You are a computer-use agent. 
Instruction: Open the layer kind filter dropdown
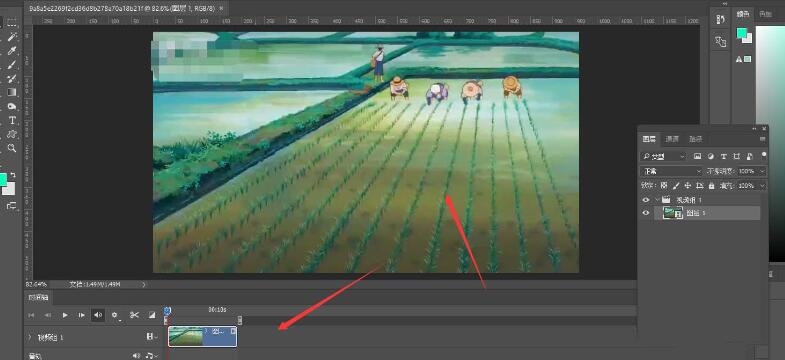[664, 157]
